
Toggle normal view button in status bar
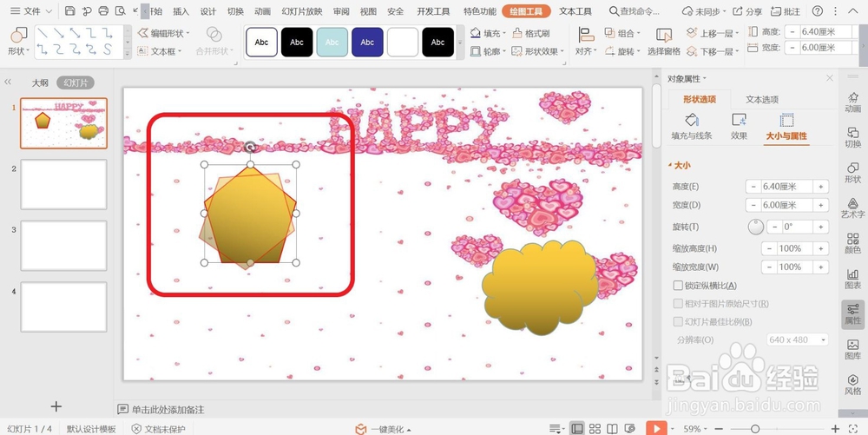(577, 429)
